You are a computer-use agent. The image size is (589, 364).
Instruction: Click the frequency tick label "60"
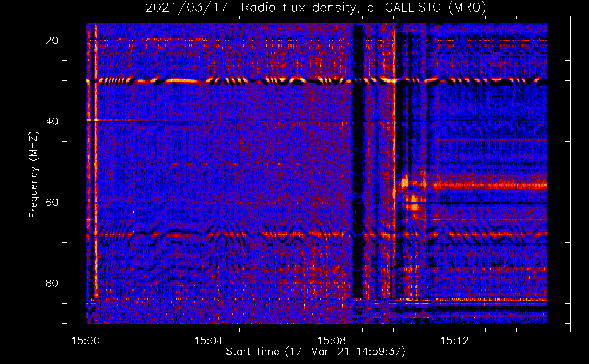[x=52, y=202]
